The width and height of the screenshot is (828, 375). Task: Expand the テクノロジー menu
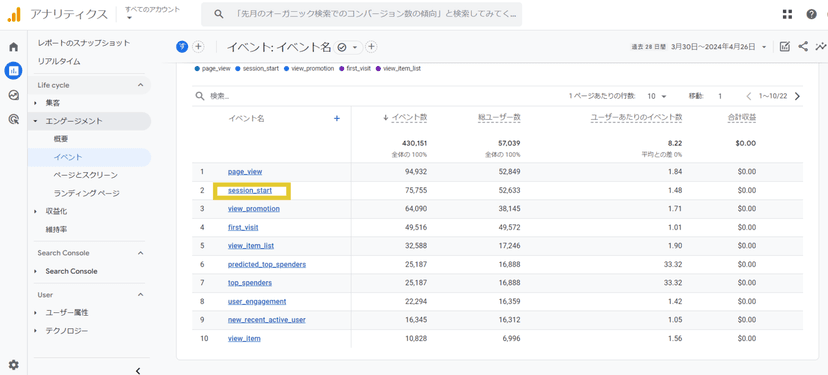[x=35, y=331]
